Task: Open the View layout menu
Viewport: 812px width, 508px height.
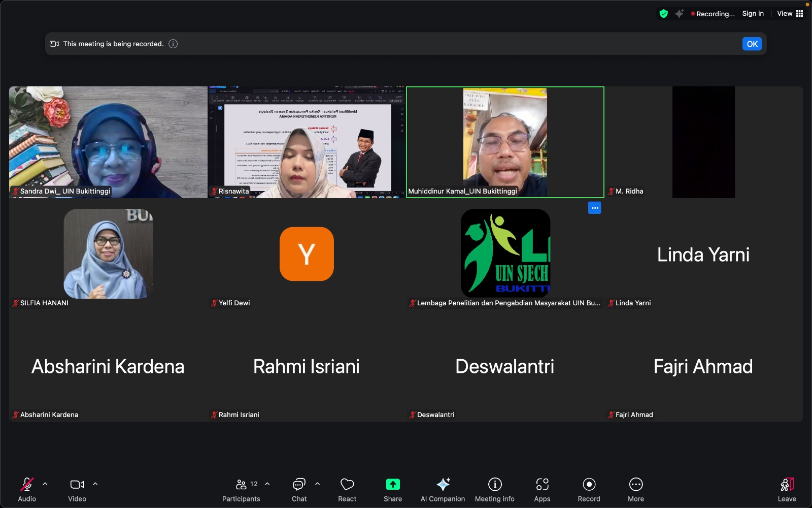Action: pyautogui.click(x=790, y=14)
